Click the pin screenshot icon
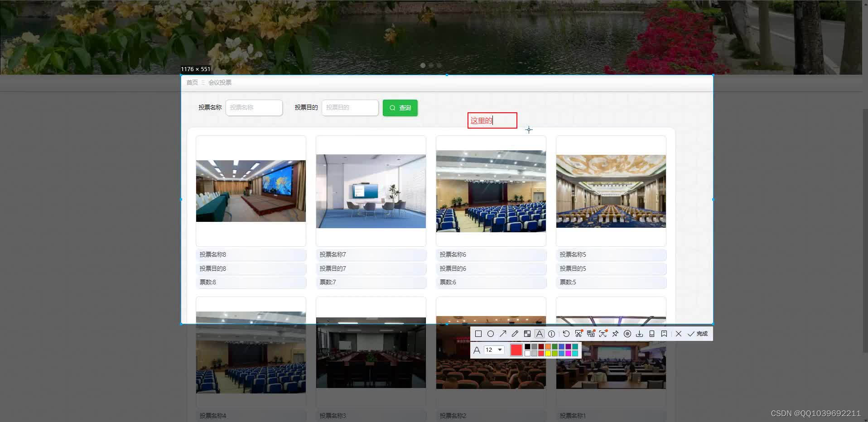 coord(615,333)
